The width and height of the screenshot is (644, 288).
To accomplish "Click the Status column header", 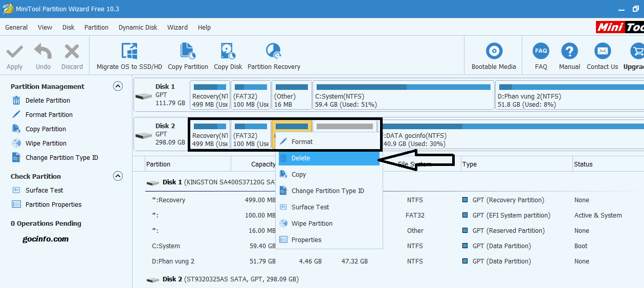I will [x=583, y=164].
